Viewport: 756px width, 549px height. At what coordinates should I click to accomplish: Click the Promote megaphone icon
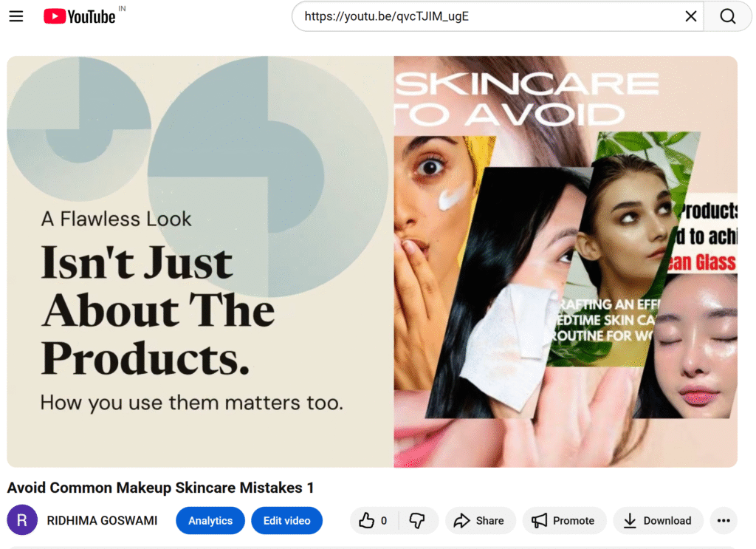540,521
